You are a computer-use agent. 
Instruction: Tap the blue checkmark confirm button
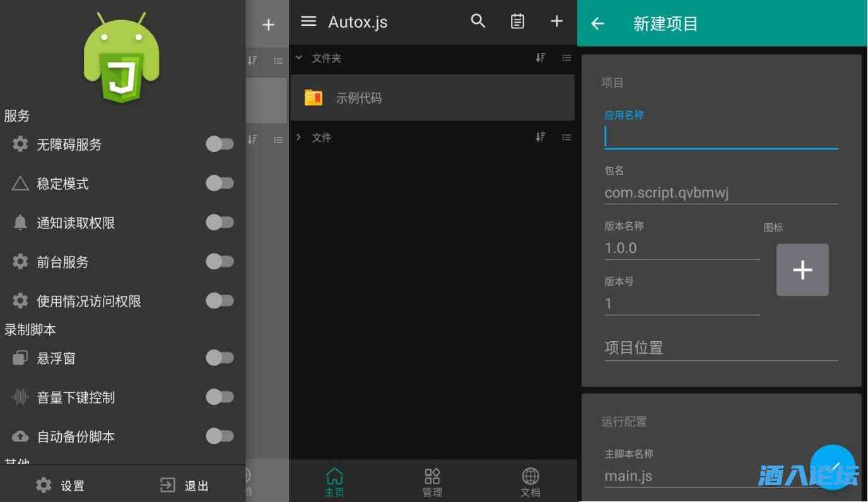(832, 467)
